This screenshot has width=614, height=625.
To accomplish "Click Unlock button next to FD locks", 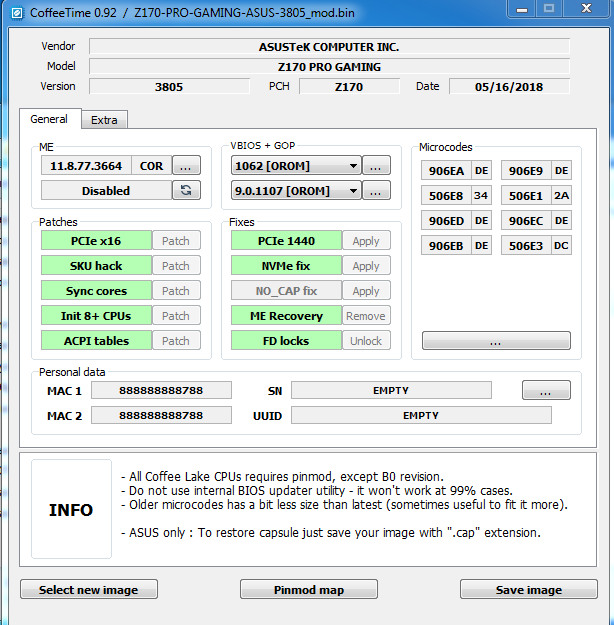I will (366, 340).
